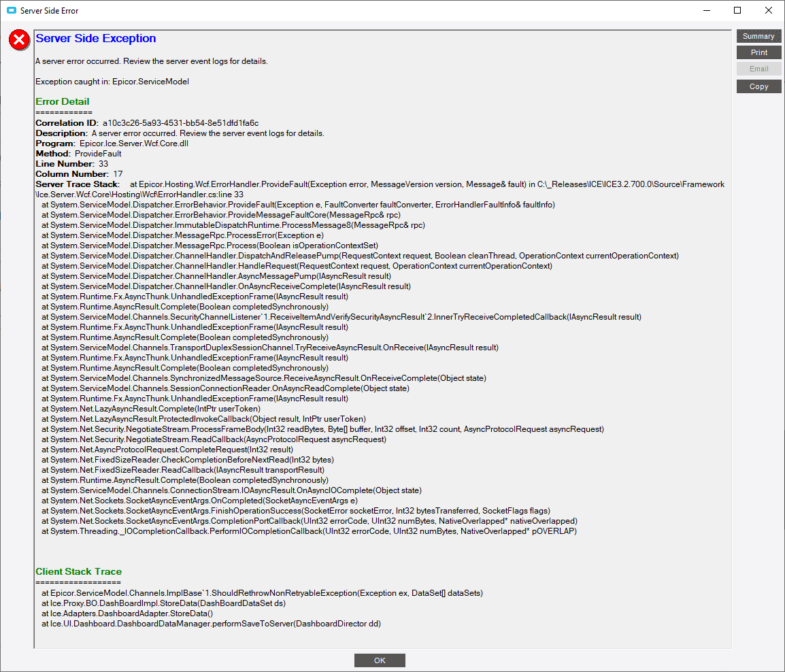The image size is (785, 672).
Task: Click the Column Number value 17
Action: [118, 174]
